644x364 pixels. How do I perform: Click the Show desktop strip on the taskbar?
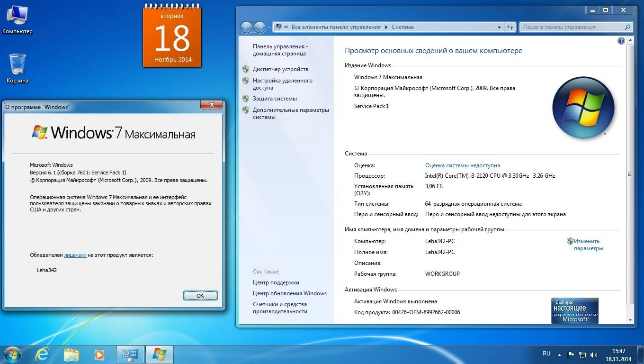(x=641, y=355)
